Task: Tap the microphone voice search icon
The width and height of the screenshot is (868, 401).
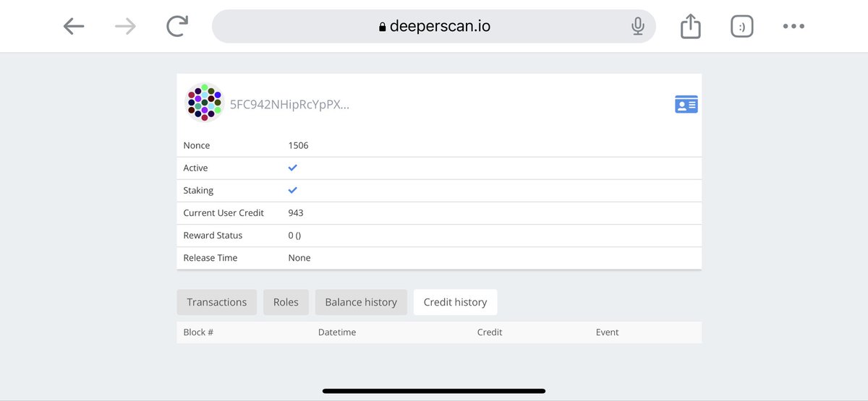Action: point(637,27)
